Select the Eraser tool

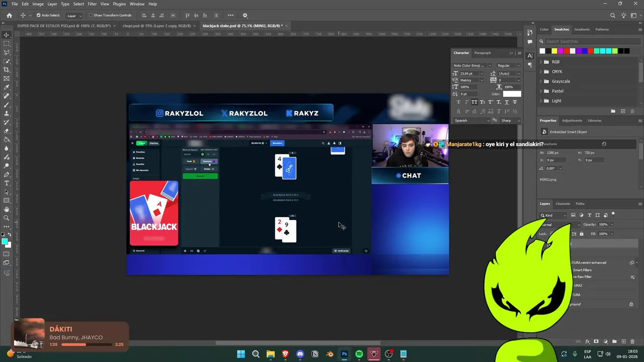7,131
